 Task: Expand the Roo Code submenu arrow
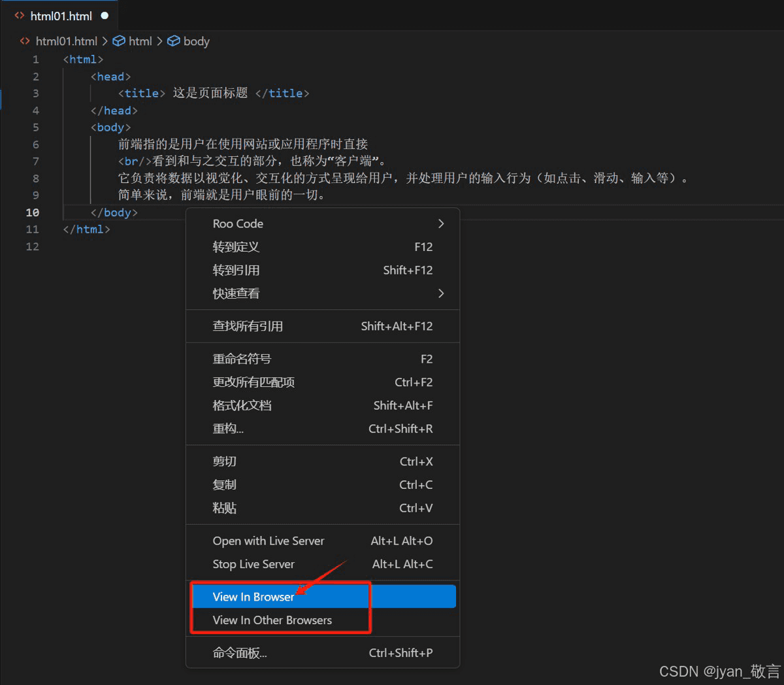click(441, 224)
